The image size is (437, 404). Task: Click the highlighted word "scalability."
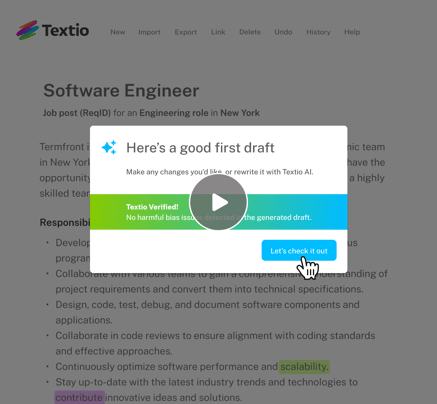(x=304, y=367)
